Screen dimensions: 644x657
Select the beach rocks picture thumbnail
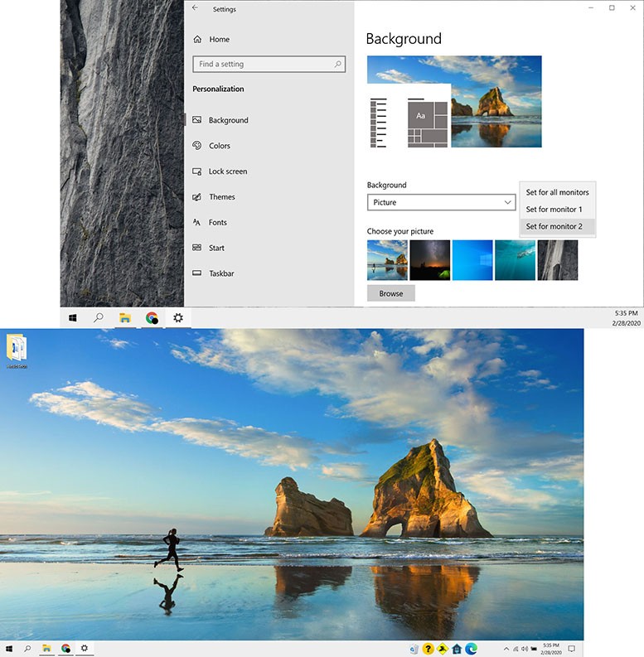tap(387, 260)
